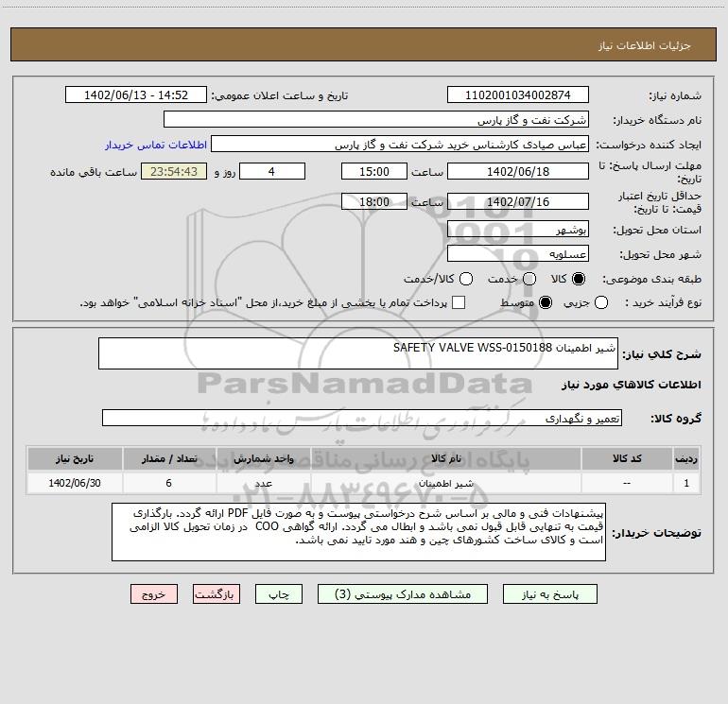Click the جزئیات اطلاعات نیاز header title
728x704 pixels.
(x=644, y=45)
